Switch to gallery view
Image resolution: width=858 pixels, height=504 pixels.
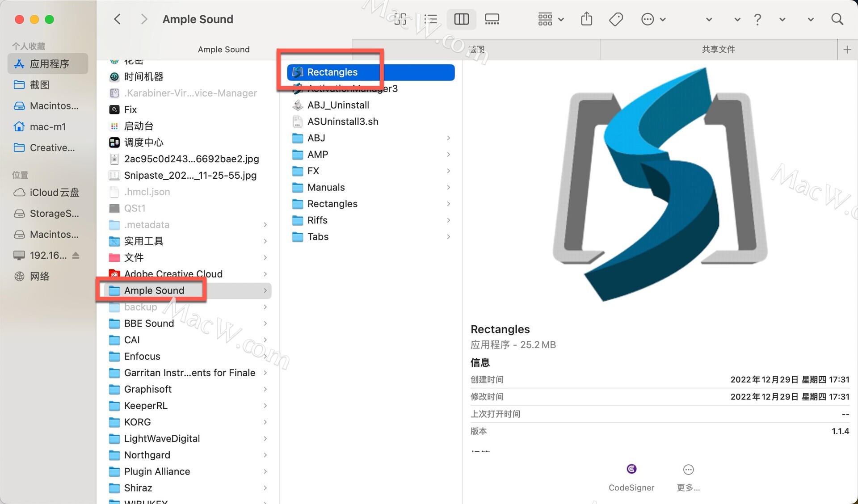pos(492,19)
